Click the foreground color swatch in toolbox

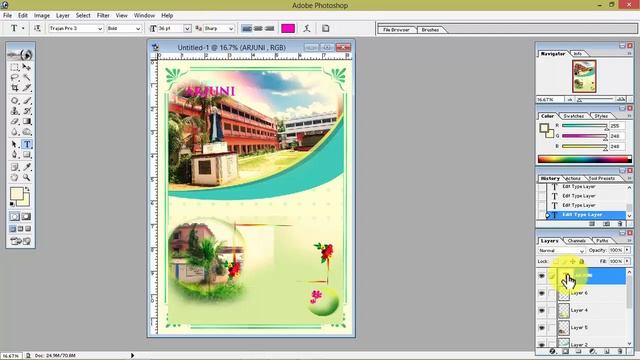point(16,193)
